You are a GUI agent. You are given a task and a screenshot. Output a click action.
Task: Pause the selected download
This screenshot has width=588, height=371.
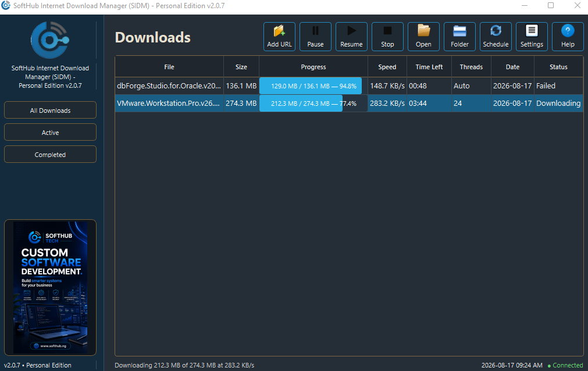[315, 37]
